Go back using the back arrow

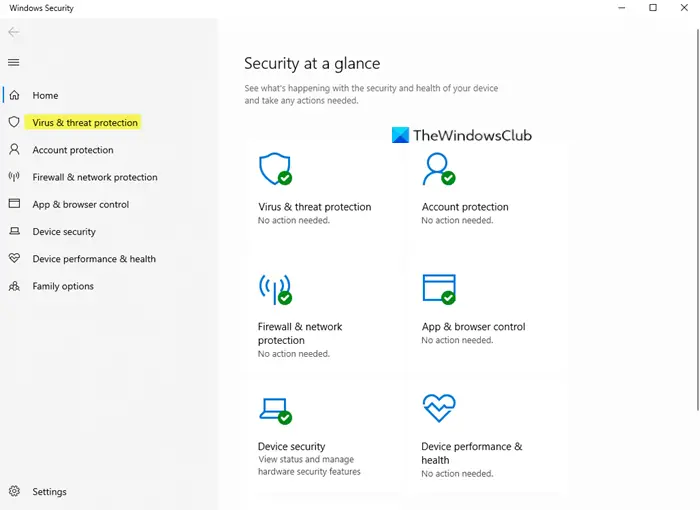click(x=14, y=32)
